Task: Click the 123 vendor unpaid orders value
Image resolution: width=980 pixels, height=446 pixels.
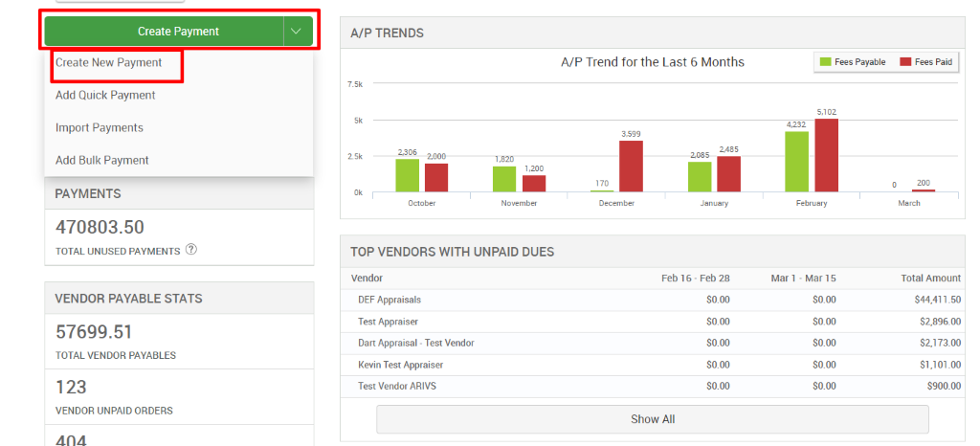Action: [x=71, y=388]
